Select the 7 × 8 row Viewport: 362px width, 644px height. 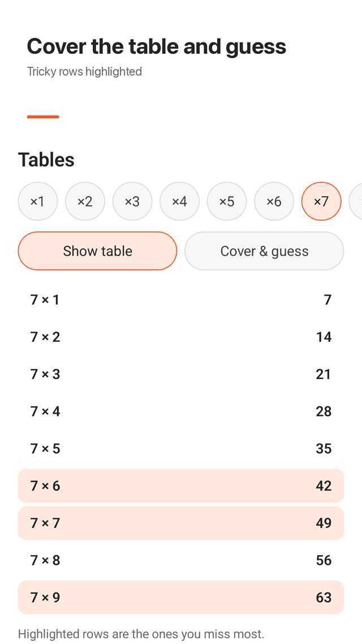point(181,560)
